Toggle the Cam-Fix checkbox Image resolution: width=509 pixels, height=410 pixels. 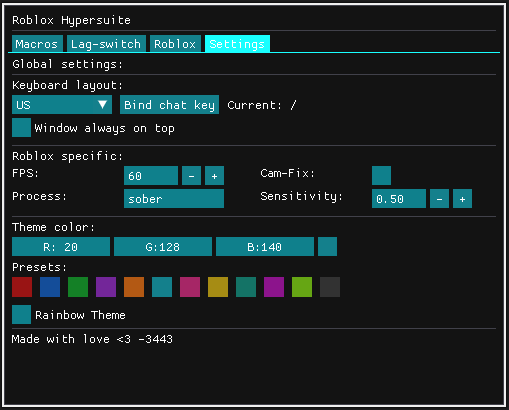[381, 176]
